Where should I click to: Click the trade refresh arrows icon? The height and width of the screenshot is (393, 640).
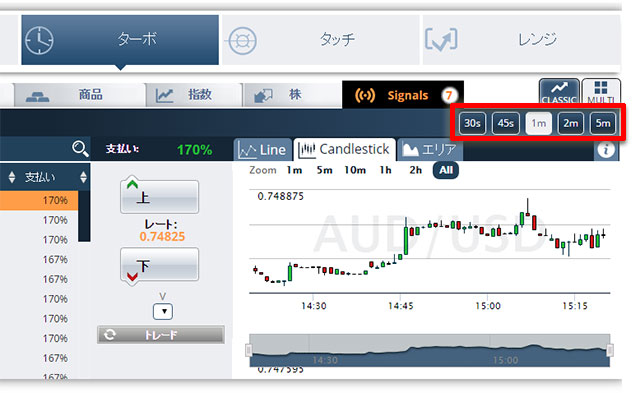point(110,335)
